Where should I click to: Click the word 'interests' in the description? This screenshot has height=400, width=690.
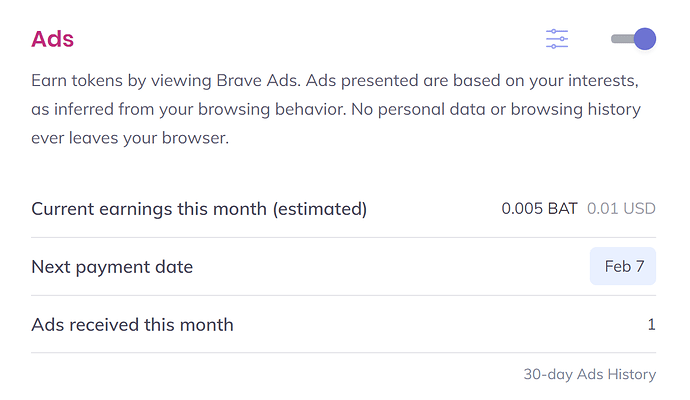coord(604,78)
